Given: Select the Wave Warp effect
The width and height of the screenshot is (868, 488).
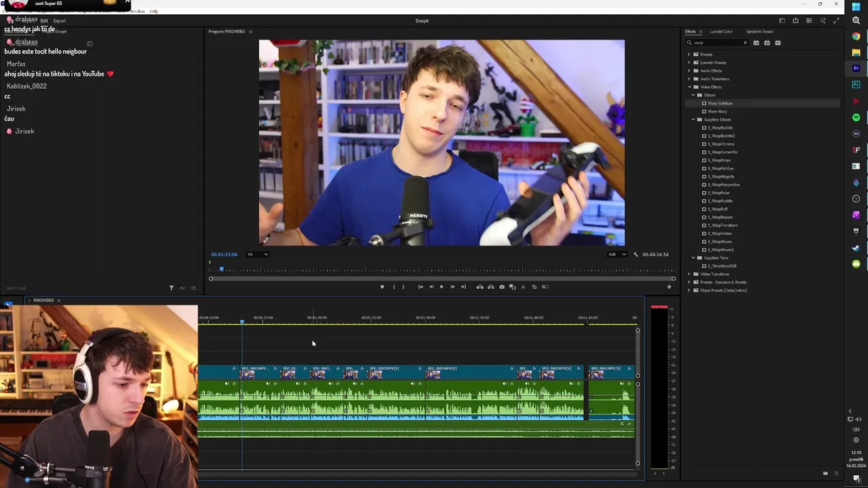Looking at the screenshot, I should [717, 111].
